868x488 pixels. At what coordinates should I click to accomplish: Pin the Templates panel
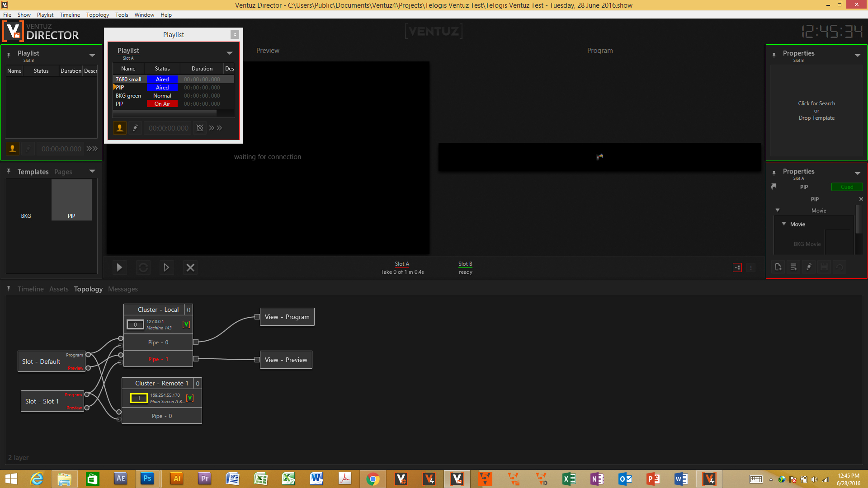(9, 172)
